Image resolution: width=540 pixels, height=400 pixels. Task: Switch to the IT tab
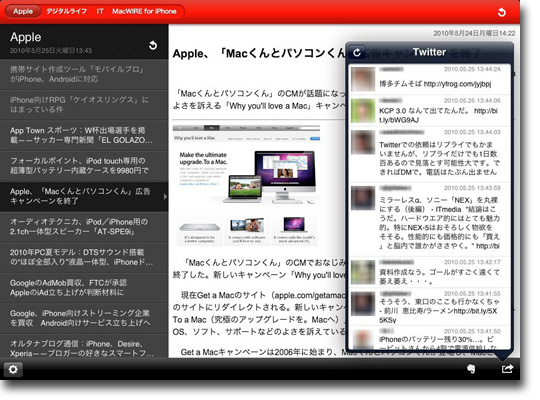click(x=100, y=11)
